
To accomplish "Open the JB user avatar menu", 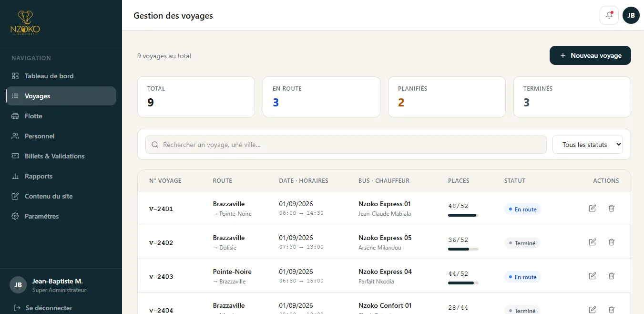I will 631,15.
